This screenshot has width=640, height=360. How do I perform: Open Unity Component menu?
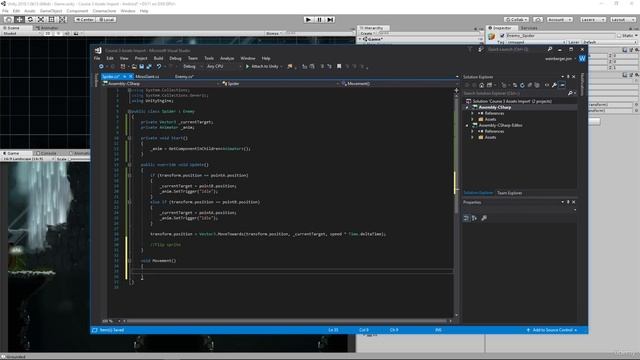coord(77,11)
